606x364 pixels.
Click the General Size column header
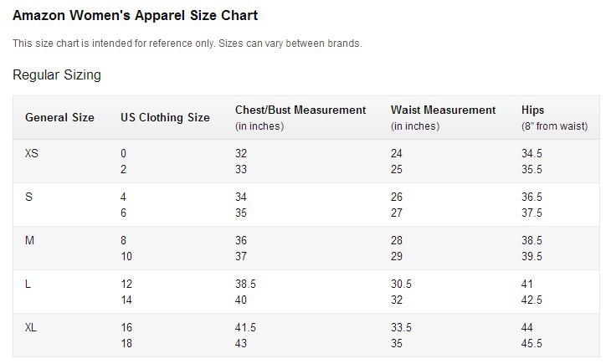click(x=59, y=117)
